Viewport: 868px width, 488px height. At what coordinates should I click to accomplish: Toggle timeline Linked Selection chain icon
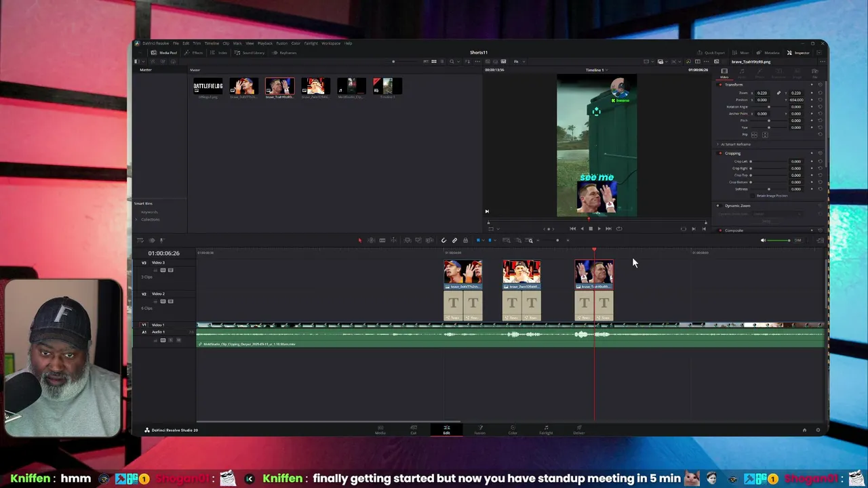tap(454, 240)
